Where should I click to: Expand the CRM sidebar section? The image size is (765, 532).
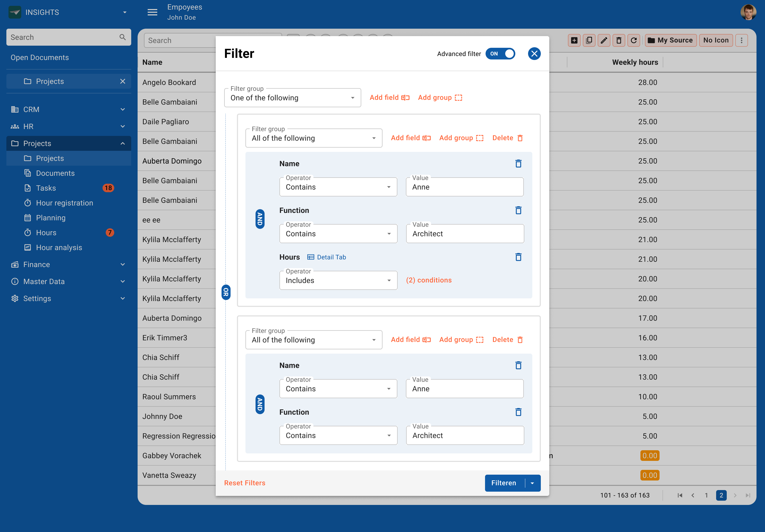tap(69, 109)
